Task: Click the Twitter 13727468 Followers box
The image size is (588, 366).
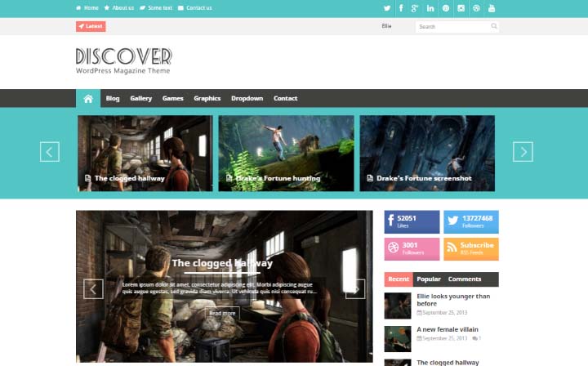Action: (471, 222)
